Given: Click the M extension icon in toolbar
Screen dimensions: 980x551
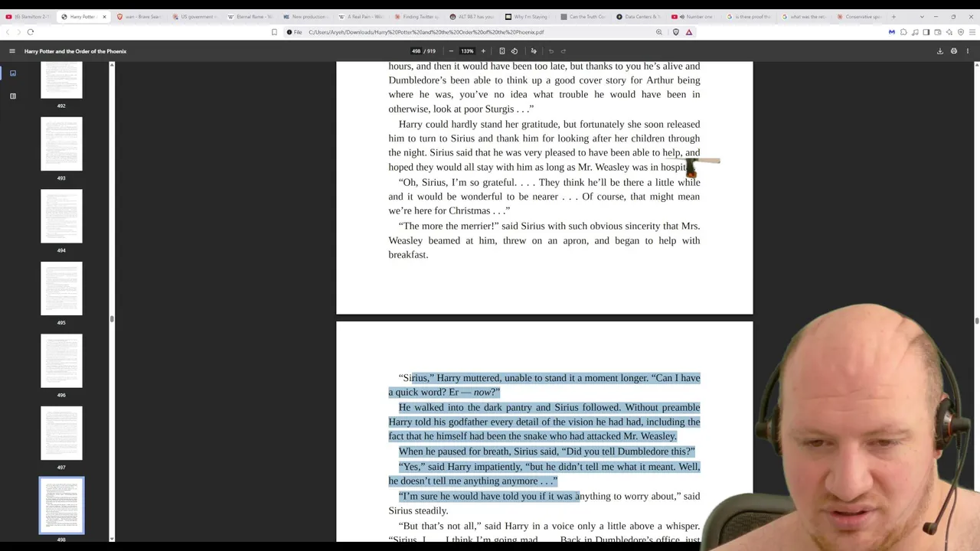Looking at the screenshot, I should pos(892,32).
